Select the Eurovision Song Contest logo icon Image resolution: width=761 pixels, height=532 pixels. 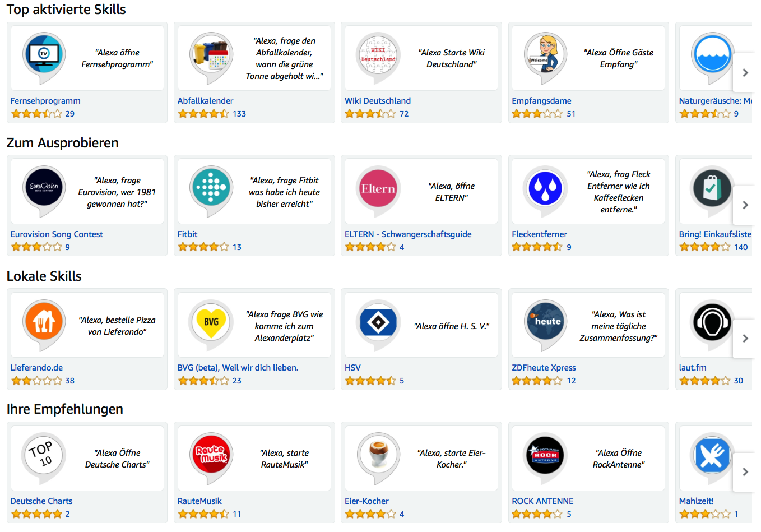[44, 187]
